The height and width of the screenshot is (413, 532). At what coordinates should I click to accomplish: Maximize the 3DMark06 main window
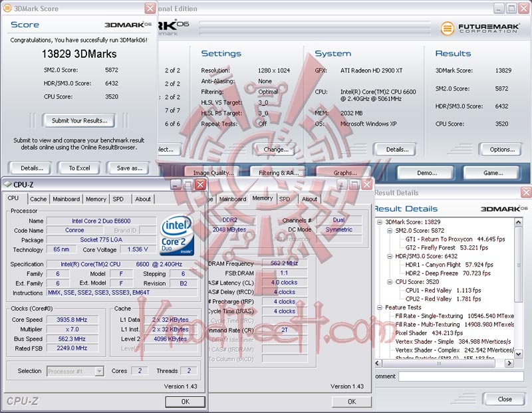click(x=511, y=8)
